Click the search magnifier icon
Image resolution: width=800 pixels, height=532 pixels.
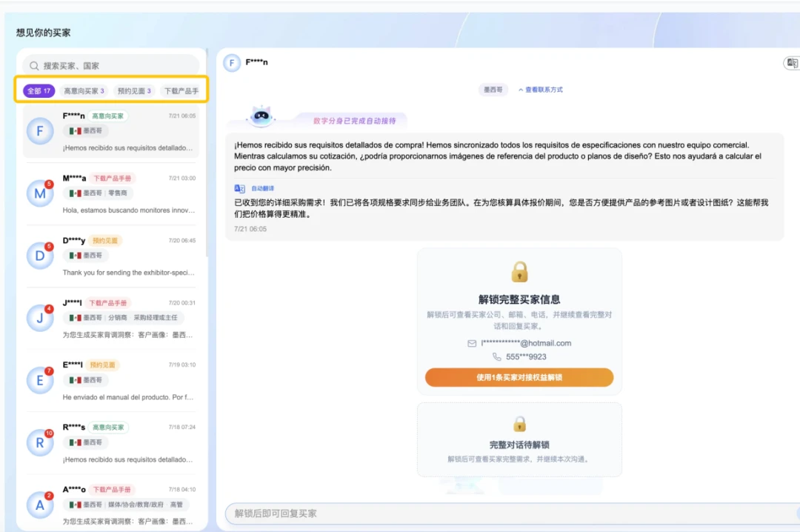tap(34, 66)
